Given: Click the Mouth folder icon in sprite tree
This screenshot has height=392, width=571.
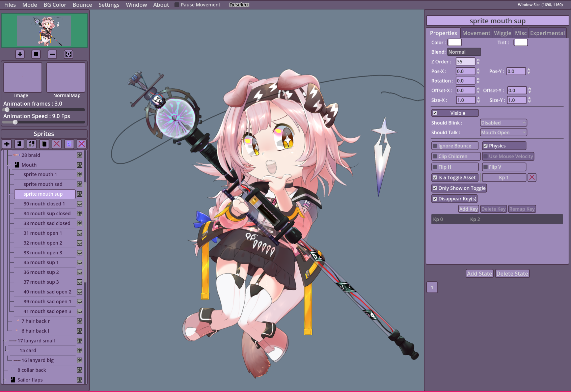Looking at the screenshot, I should click(x=17, y=165).
